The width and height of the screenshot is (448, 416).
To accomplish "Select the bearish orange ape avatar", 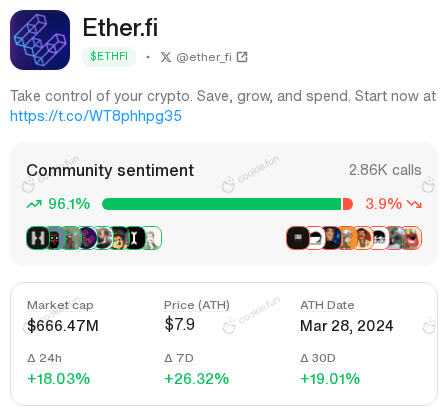I will click(347, 238).
